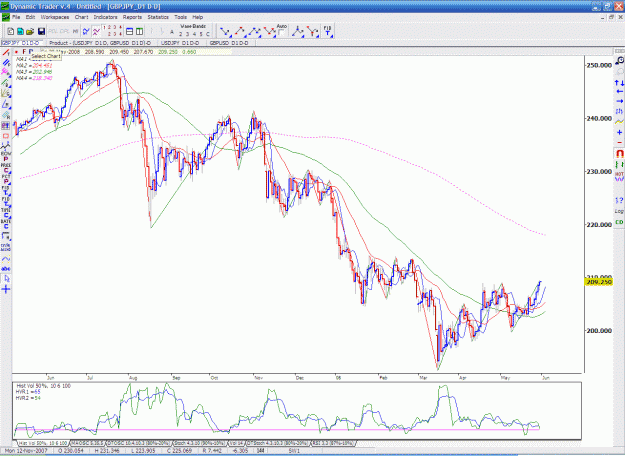Switch to the Product USDJPY GBPUSD chart tab
625x456 pixels.
pos(100,43)
